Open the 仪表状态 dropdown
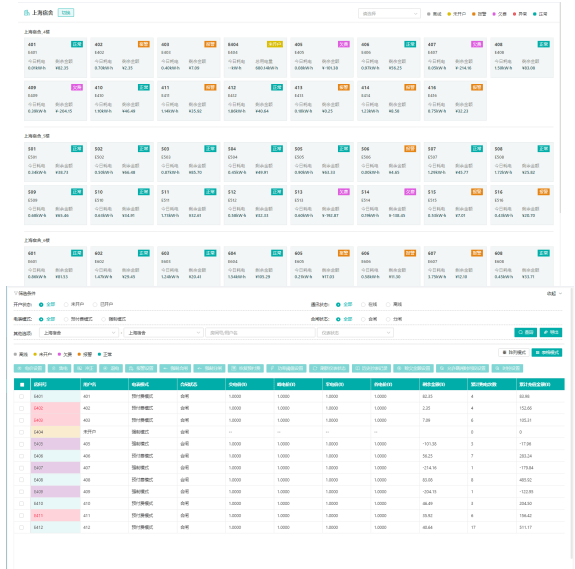 pyautogui.click(x=356, y=333)
